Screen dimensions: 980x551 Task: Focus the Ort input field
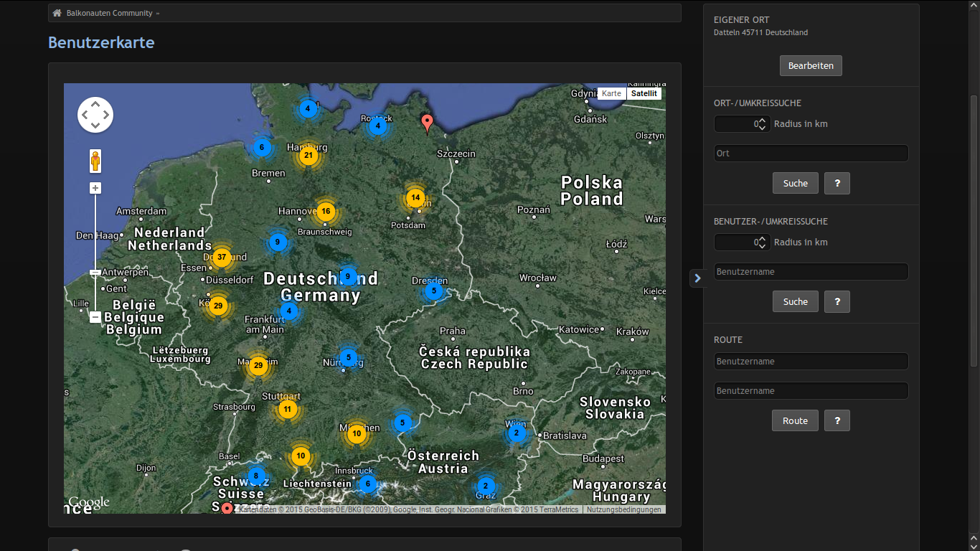(811, 153)
